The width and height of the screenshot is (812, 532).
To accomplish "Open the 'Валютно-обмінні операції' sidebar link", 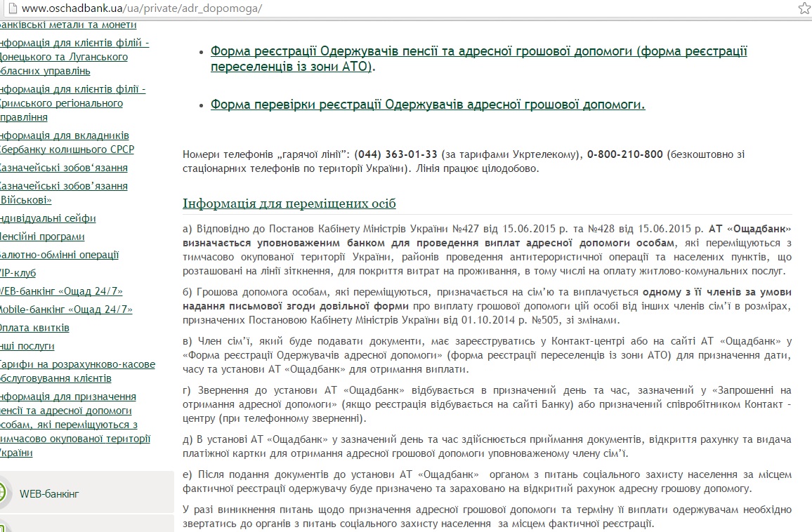I will [59, 255].
